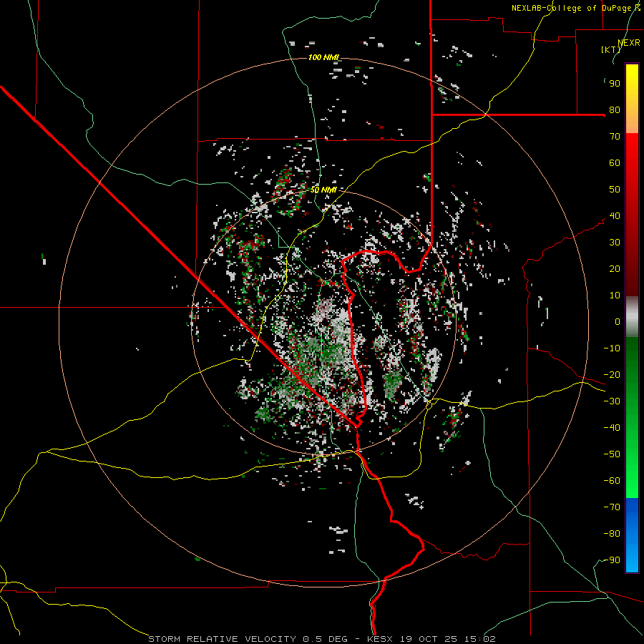The height and width of the screenshot is (644, 644).
Task: Pick the 40 velocity scale label
Action: pos(615,216)
